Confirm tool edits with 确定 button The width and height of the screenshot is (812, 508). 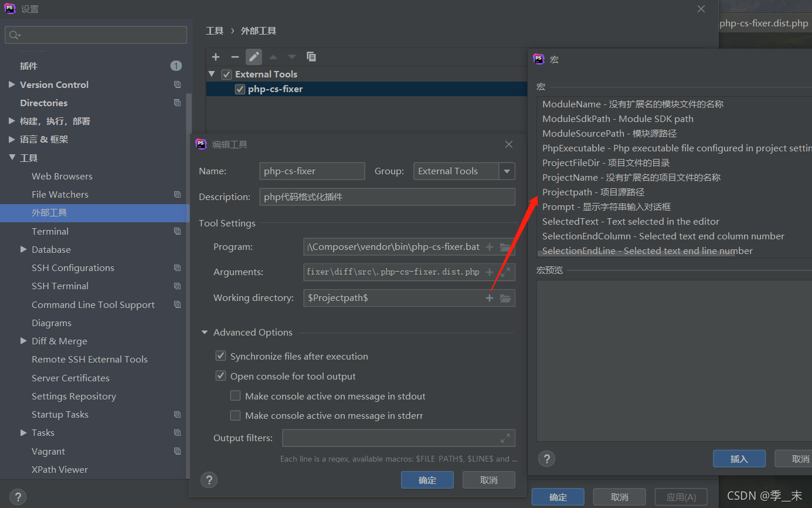click(x=427, y=480)
